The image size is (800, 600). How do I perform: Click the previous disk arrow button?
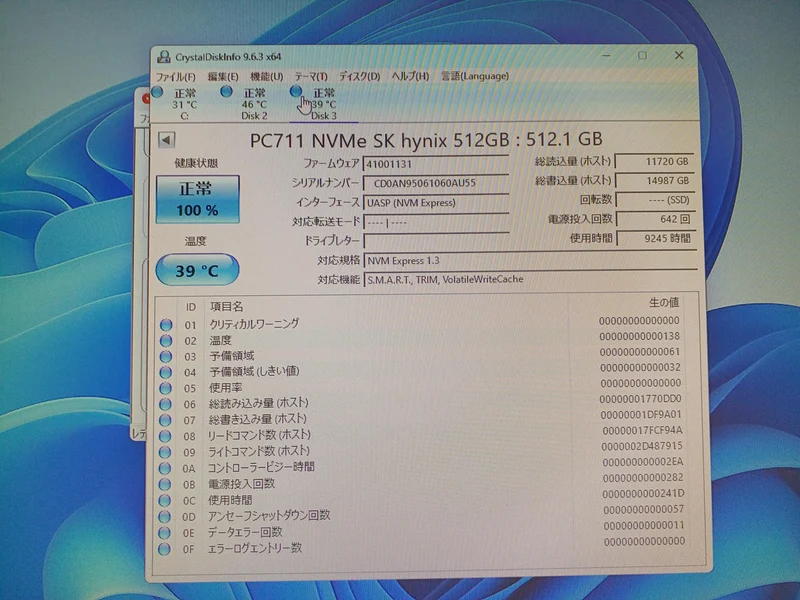point(166,140)
